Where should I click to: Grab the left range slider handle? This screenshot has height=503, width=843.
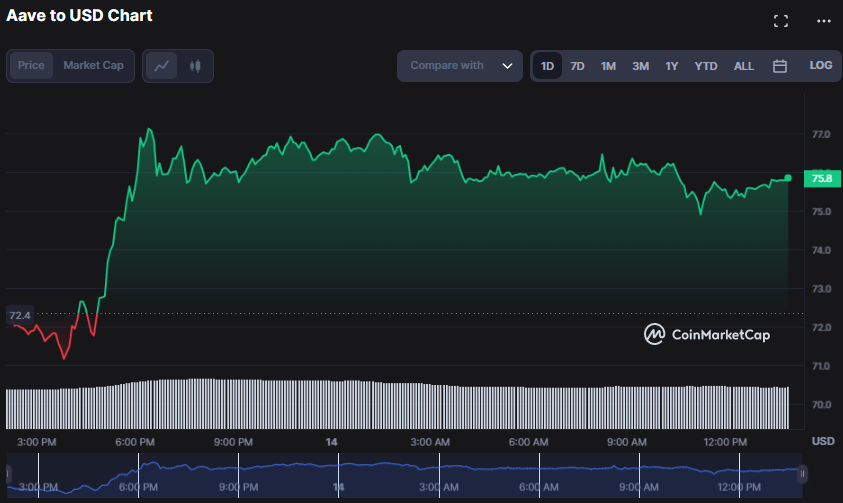[x=10, y=474]
